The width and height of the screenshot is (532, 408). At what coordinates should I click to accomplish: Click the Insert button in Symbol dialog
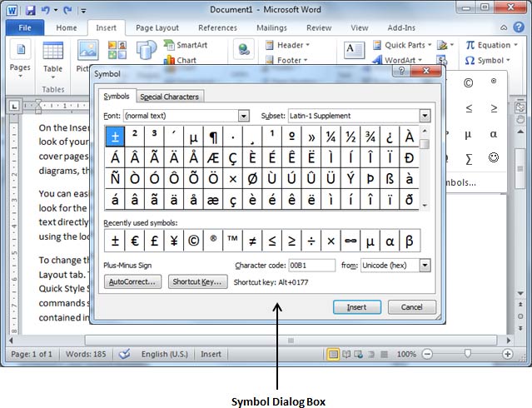pos(356,307)
